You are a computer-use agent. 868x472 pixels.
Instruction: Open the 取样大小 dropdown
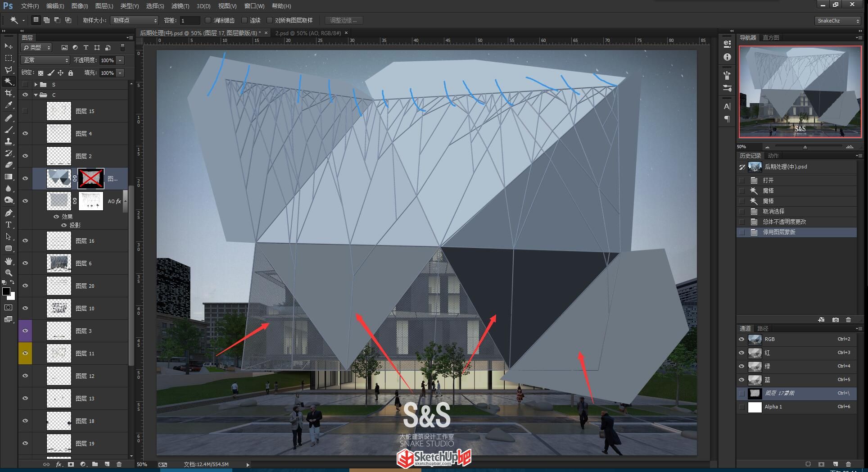point(134,20)
